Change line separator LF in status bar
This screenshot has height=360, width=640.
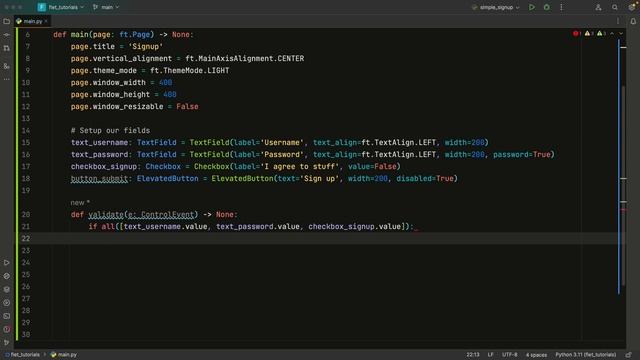(x=490, y=355)
